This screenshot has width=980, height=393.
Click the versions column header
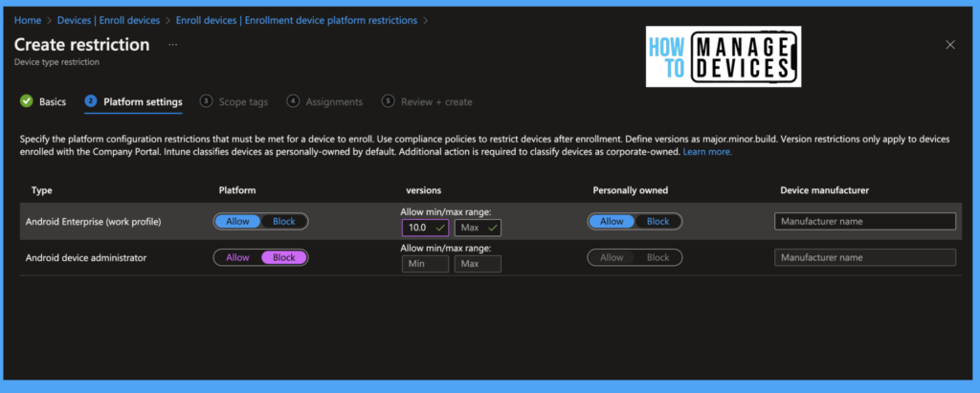424,190
